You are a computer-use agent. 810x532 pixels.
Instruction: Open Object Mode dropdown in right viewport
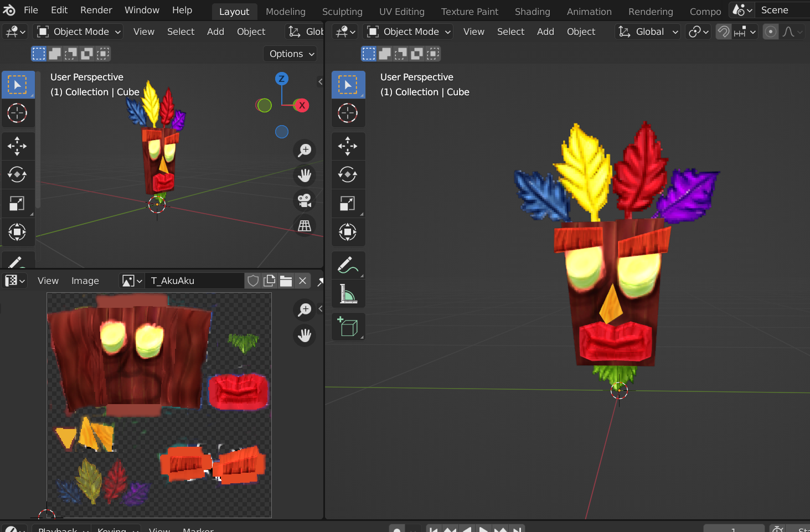408,32
